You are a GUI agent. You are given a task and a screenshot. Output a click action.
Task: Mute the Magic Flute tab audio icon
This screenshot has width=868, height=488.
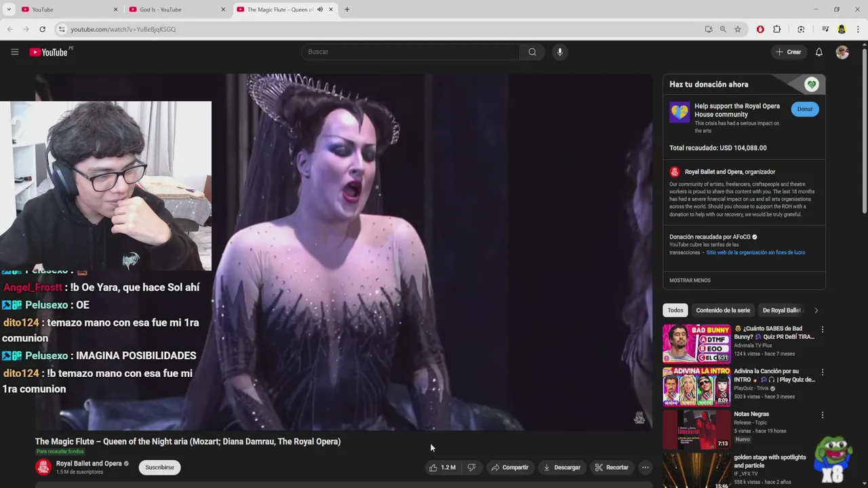tap(320, 9)
